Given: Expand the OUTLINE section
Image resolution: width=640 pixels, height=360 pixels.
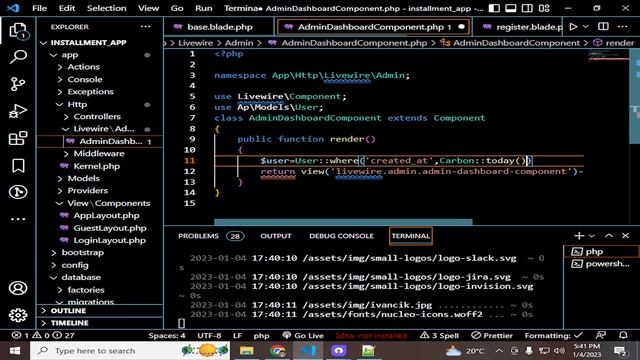Looking at the screenshot, I should (100, 311).
